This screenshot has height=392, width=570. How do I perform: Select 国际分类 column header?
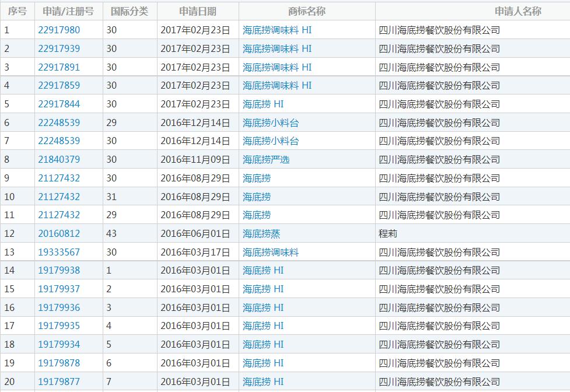130,11
